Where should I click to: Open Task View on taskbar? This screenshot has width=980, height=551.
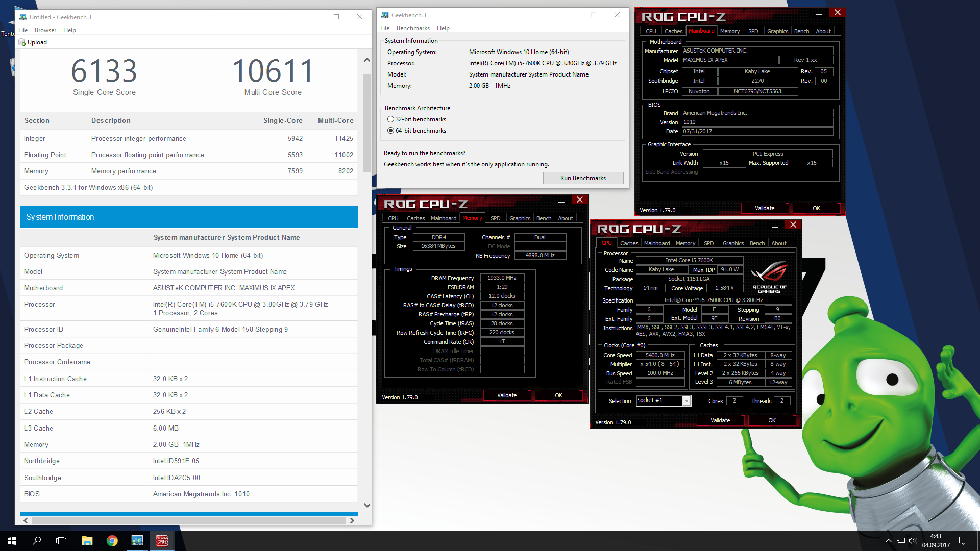tap(61, 541)
